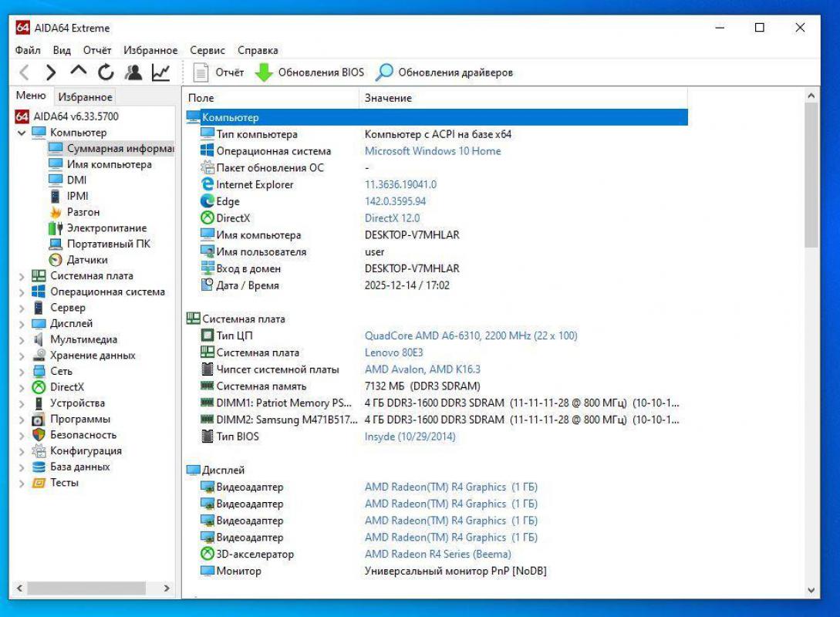The width and height of the screenshot is (840, 617).
Task: Open the Microsoft Windows 10 Home link
Action: coord(432,151)
